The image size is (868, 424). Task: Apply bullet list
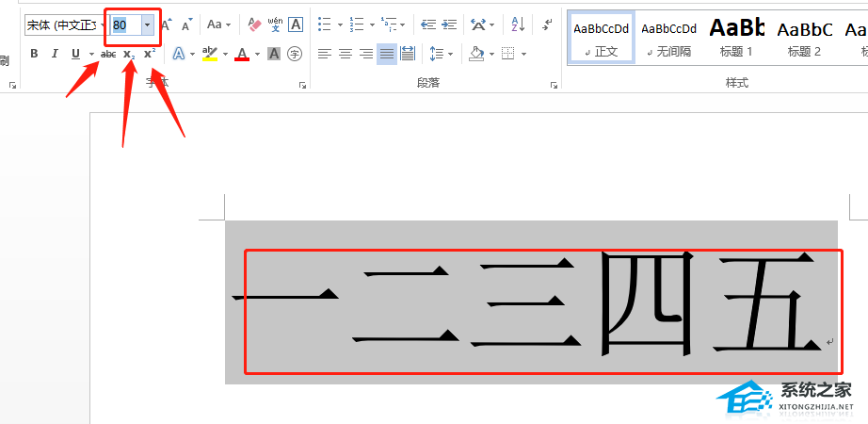pos(325,24)
